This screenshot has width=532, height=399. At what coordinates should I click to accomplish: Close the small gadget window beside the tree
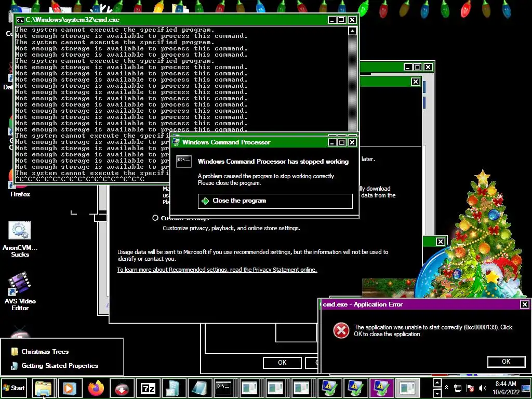point(441,242)
